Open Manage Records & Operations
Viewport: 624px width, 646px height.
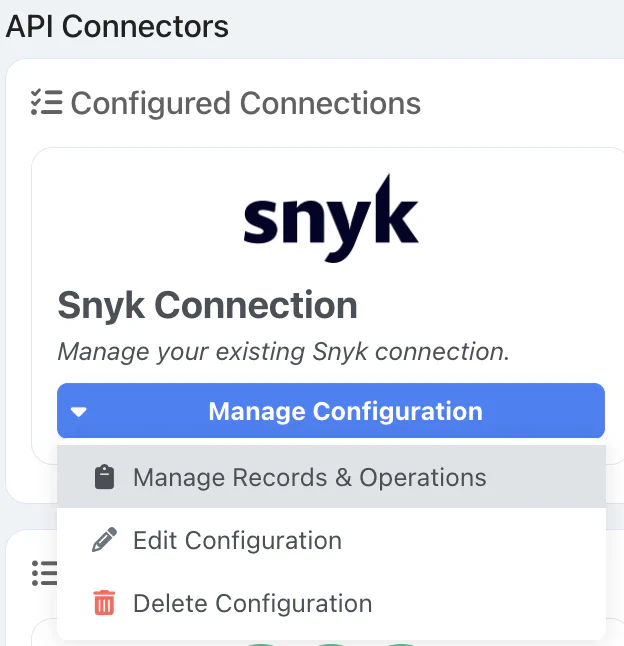(x=309, y=478)
